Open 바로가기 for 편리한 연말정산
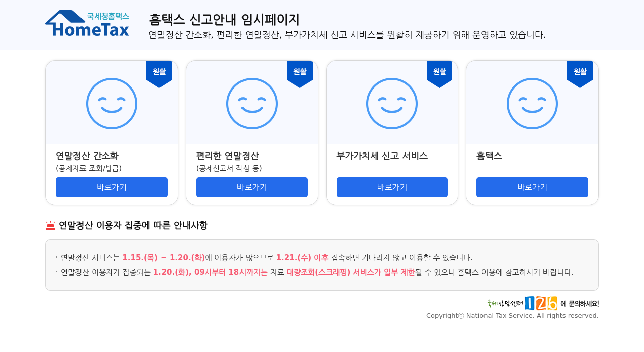This screenshot has height=352, width=644. coord(252,187)
